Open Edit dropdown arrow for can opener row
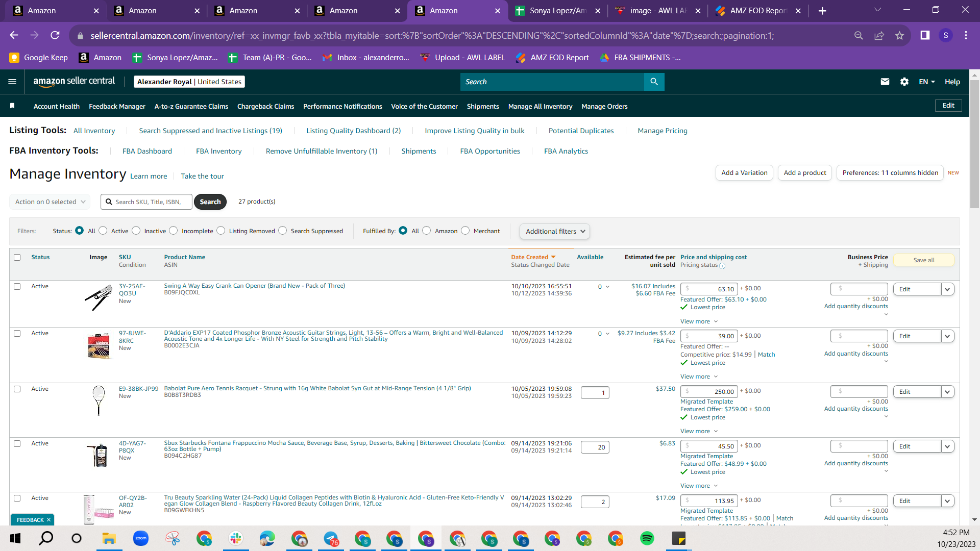Image resolution: width=980 pixels, height=551 pixels. pyautogui.click(x=947, y=289)
